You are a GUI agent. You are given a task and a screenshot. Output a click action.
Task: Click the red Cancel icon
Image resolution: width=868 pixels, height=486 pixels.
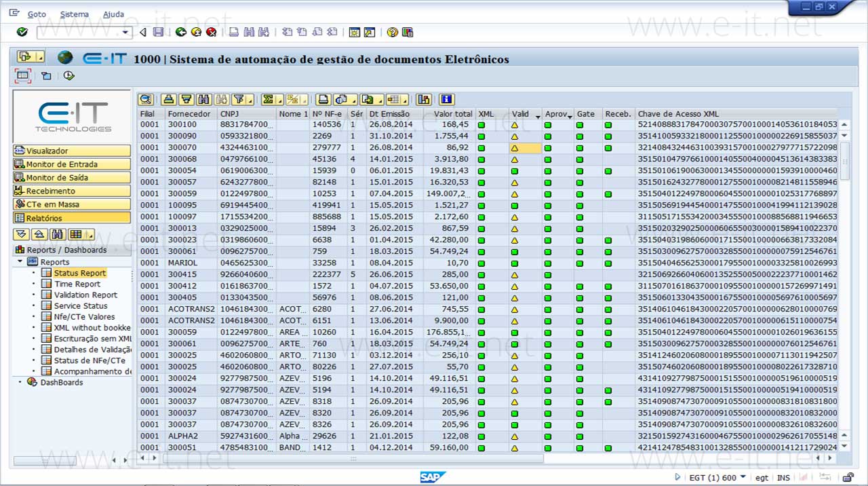click(x=212, y=32)
